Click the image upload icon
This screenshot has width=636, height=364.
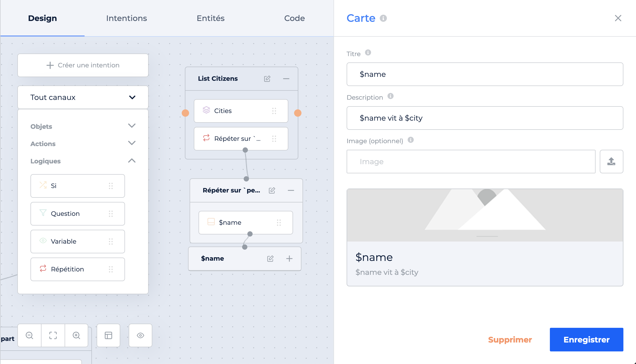[611, 162]
